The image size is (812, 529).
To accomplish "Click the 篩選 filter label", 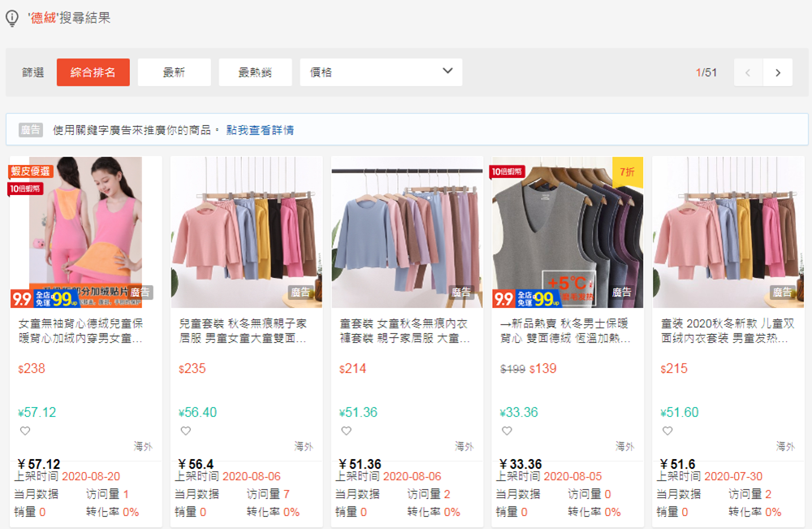I will (x=33, y=72).
